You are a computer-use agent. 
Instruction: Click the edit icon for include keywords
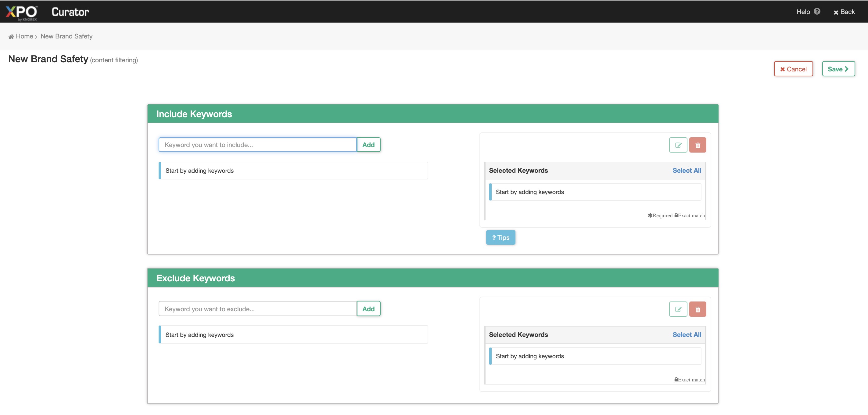678,145
